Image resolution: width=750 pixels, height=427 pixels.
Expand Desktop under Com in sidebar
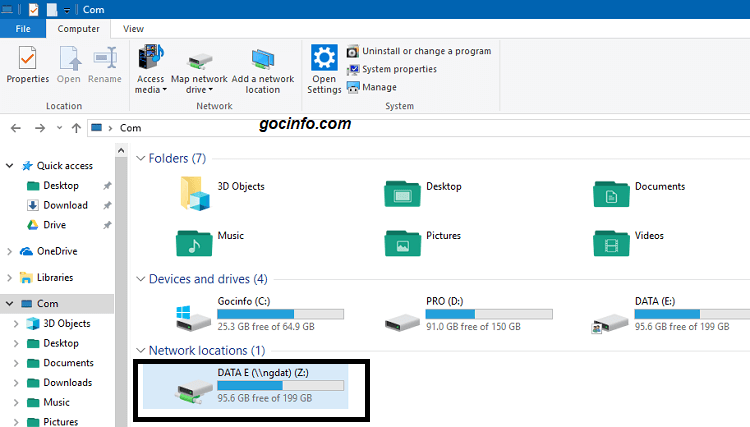click(x=16, y=343)
